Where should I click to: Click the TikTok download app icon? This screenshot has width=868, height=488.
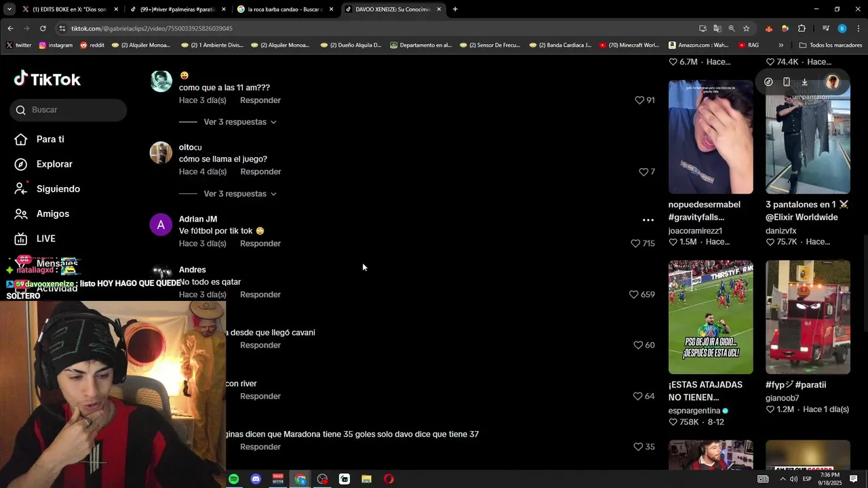[x=804, y=82]
